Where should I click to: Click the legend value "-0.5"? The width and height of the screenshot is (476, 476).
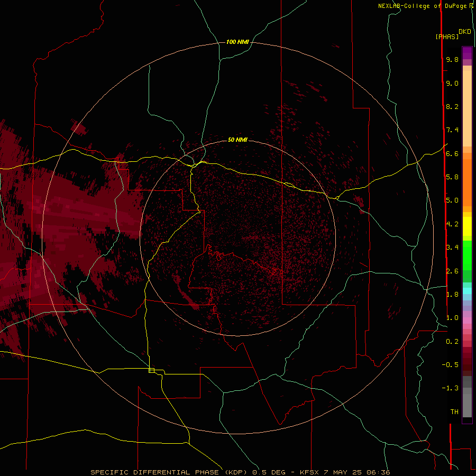pos(450,365)
